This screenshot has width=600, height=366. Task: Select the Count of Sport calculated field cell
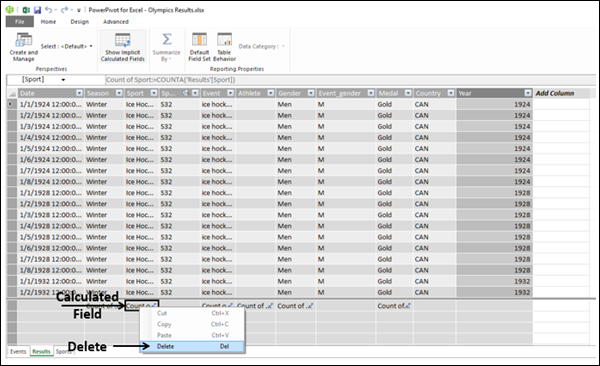(142, 306)
